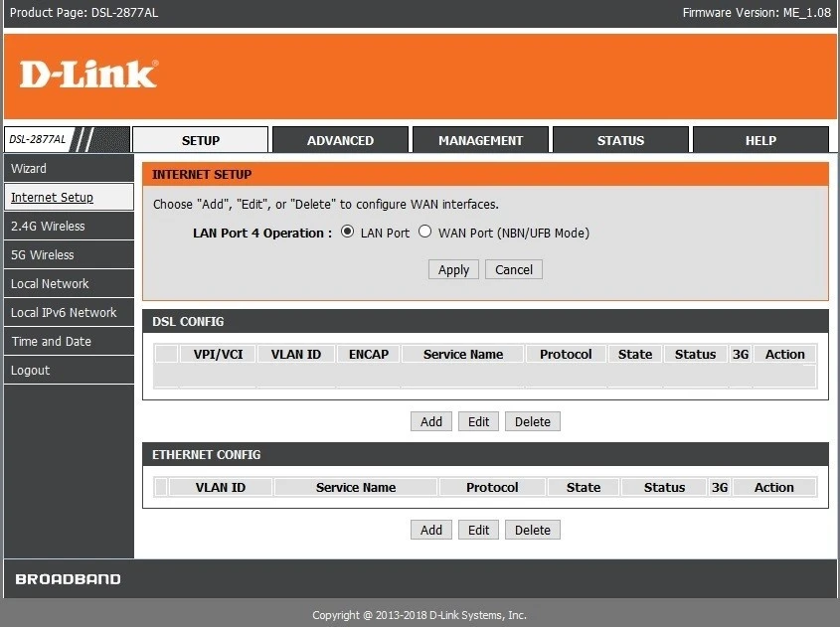The height and width of the screenshot is (627, 840).
Task: Click the Apply button
Action: (x=453, y=269)
